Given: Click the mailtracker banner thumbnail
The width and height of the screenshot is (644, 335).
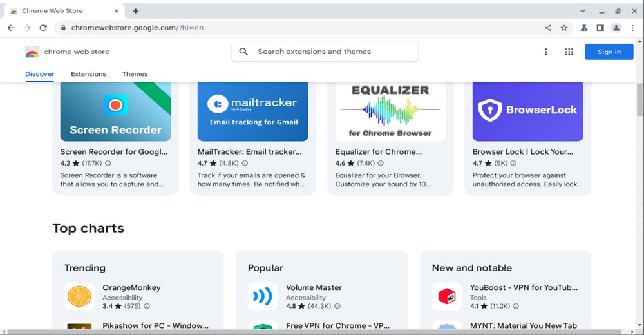Looking at the screenshot, I should pos(252,111).
